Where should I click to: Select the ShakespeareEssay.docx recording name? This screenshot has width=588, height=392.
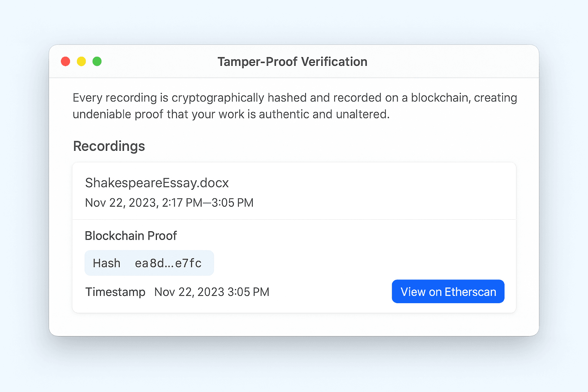[157, 183]
